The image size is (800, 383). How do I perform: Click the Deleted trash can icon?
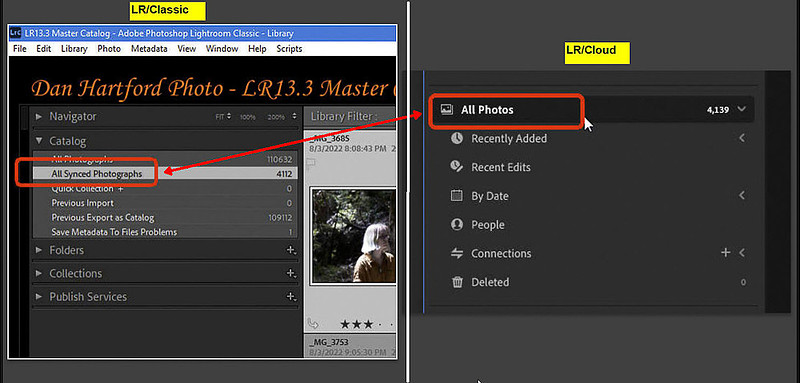click(457, 282)
